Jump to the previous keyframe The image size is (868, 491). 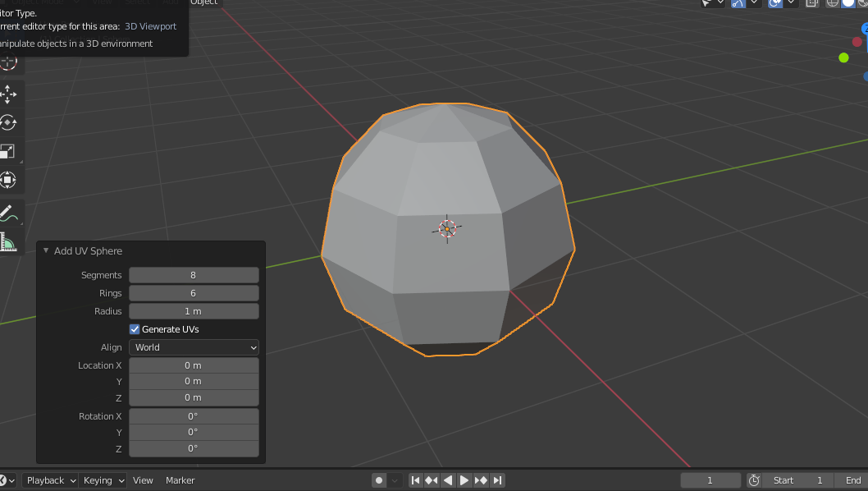pyautogui.click(x=432, y=480)
